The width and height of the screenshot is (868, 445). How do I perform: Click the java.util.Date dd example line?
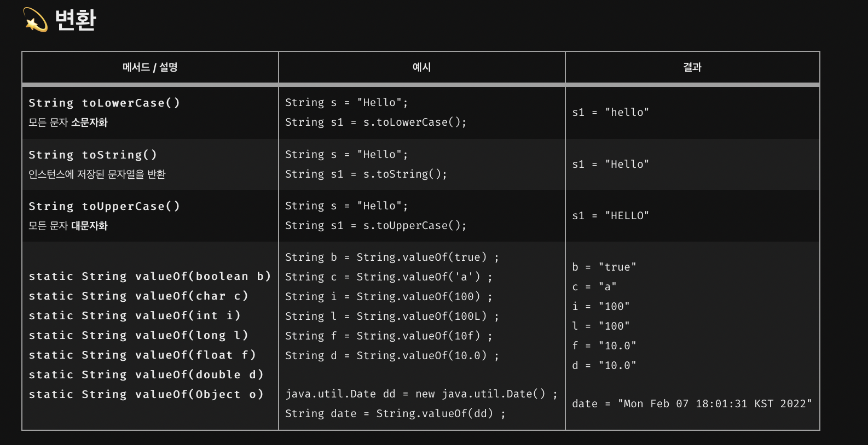(421, 394)
